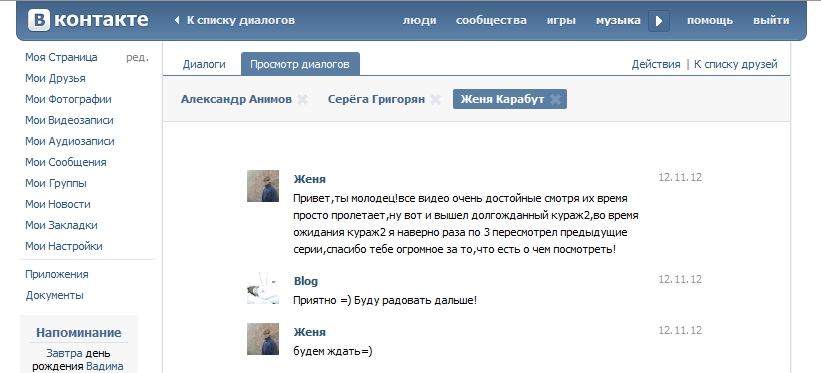Open Мои Фотографии in sidebar
Viewport: 821px width, 373px height.
(x=69, y=100)
